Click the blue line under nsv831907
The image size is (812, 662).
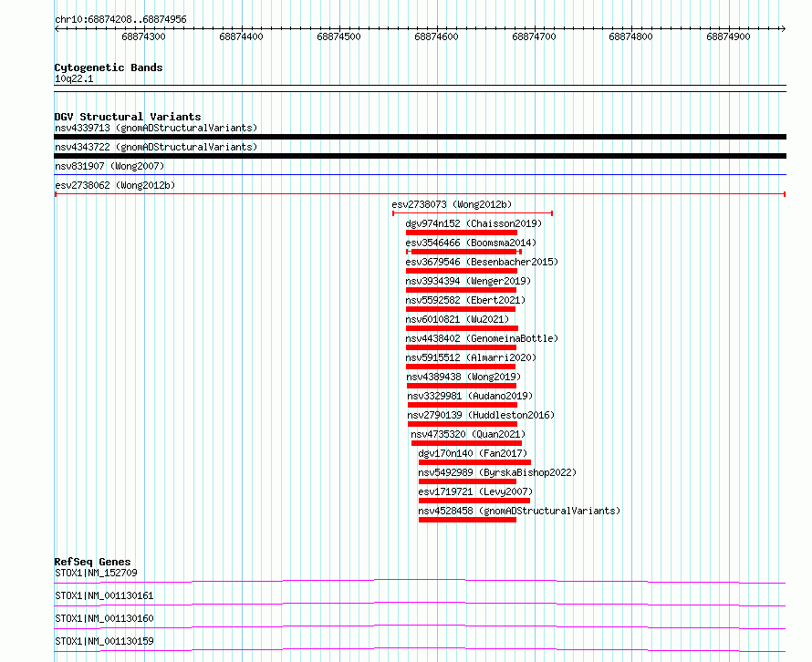point(420,175)
